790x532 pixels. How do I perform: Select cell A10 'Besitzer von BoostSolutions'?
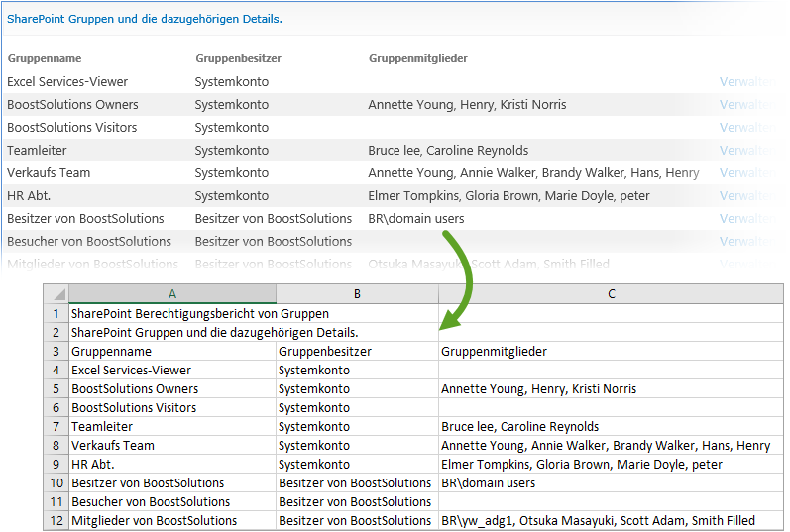coord(172,483)
